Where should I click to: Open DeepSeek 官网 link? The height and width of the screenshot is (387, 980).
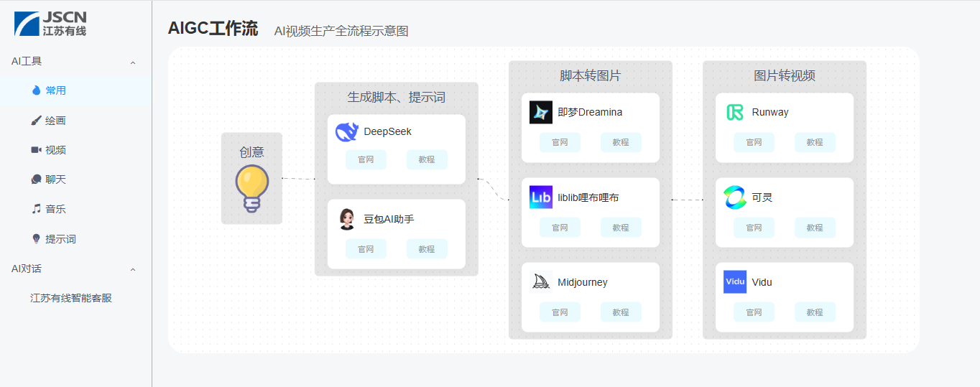(366, 159)
